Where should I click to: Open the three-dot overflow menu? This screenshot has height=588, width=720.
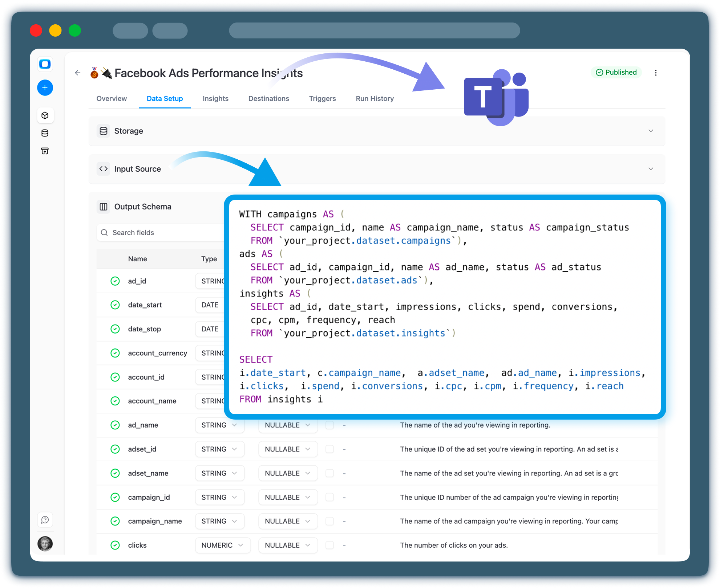656,73
